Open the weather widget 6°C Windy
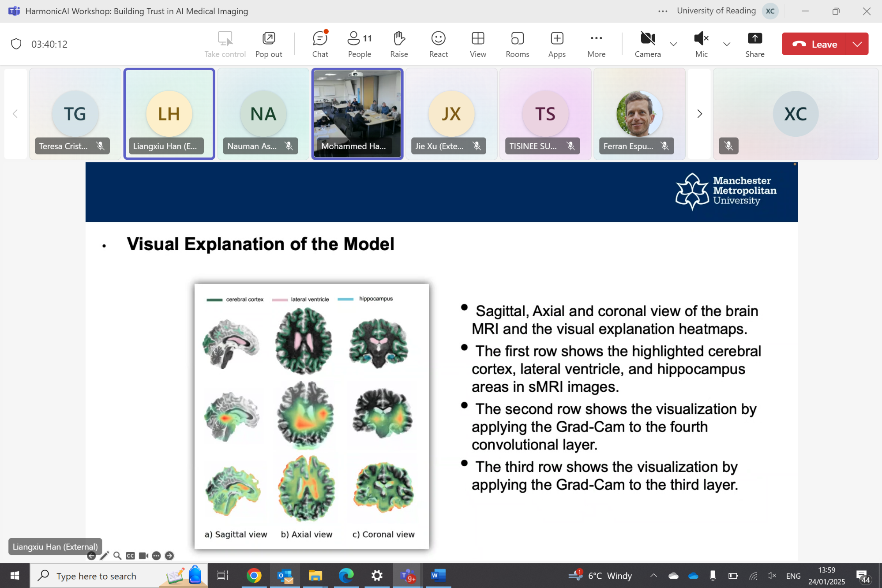Viewport: 882px width, 588px height. pos(600,576)
